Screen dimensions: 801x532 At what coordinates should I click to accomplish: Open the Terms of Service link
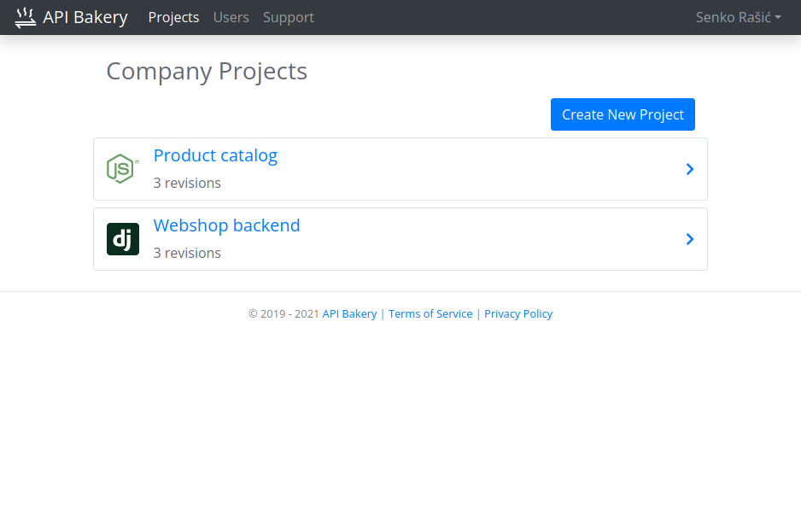coord(430,313)
